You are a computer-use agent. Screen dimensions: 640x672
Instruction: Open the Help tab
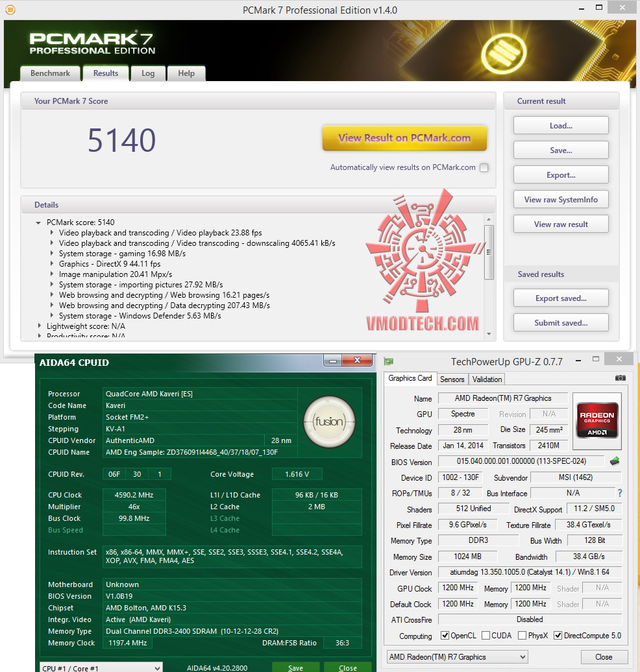click(186, 73)
